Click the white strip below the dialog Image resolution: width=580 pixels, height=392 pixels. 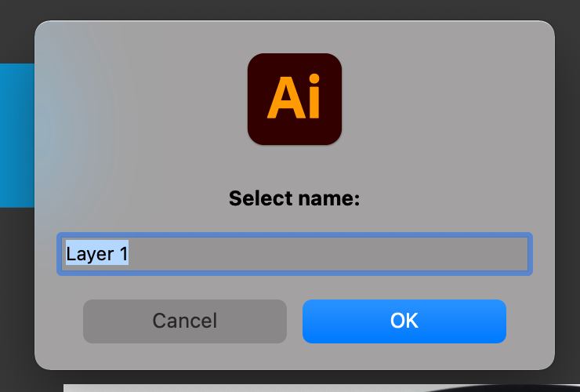(x=244, y=388)
